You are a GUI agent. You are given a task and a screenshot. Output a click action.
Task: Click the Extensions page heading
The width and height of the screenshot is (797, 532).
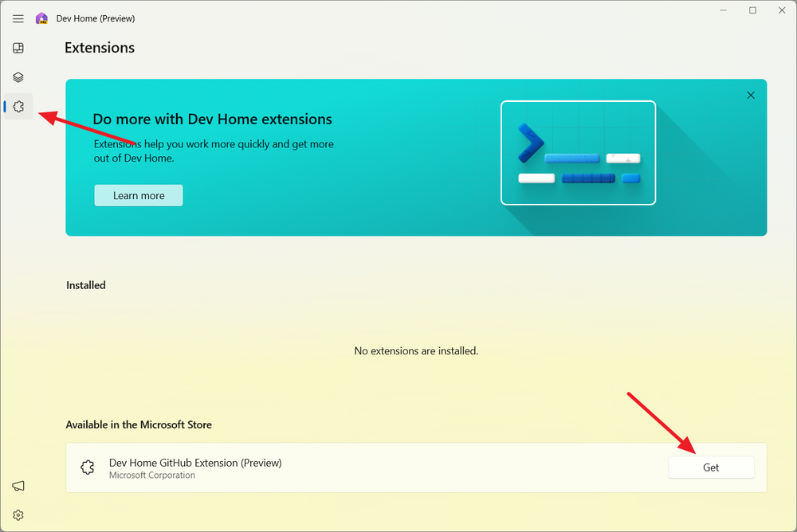pyautogui.click(x=99, y=48)
